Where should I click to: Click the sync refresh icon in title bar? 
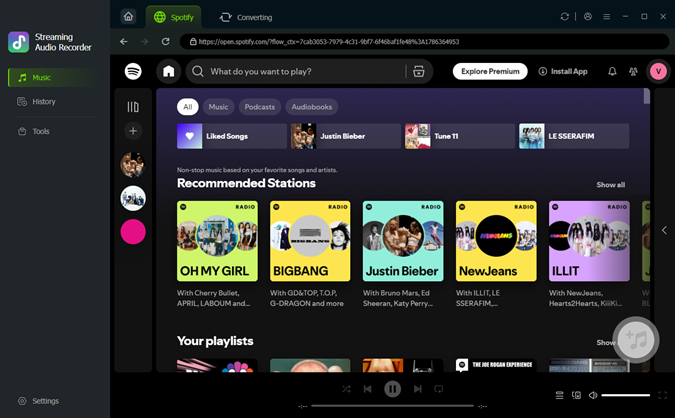(x=564, y=16)
